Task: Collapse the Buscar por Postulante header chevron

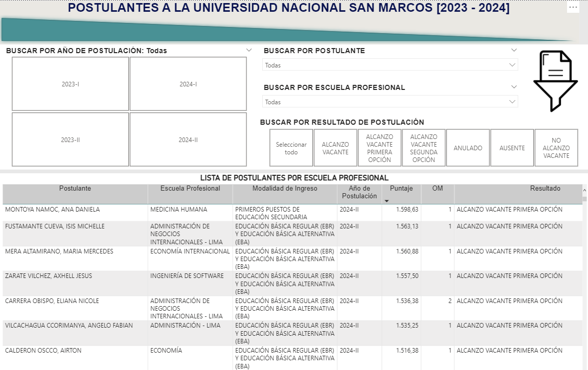Action: pos(514,50)
